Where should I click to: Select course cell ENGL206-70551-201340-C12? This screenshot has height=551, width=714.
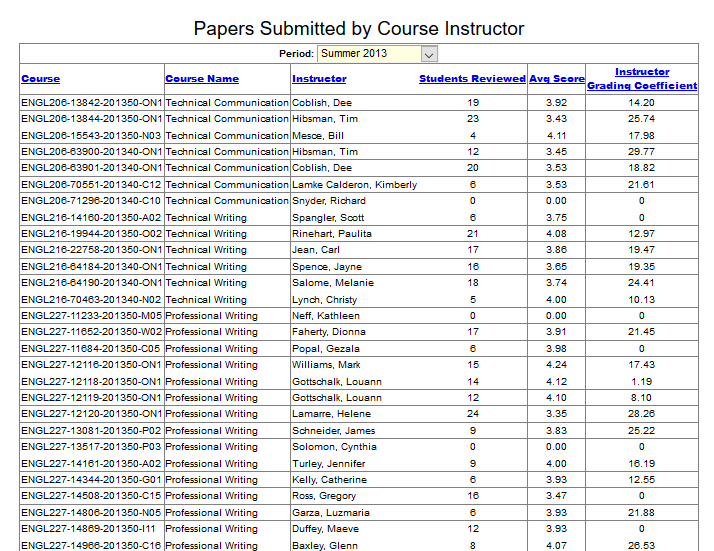[91, 185]
